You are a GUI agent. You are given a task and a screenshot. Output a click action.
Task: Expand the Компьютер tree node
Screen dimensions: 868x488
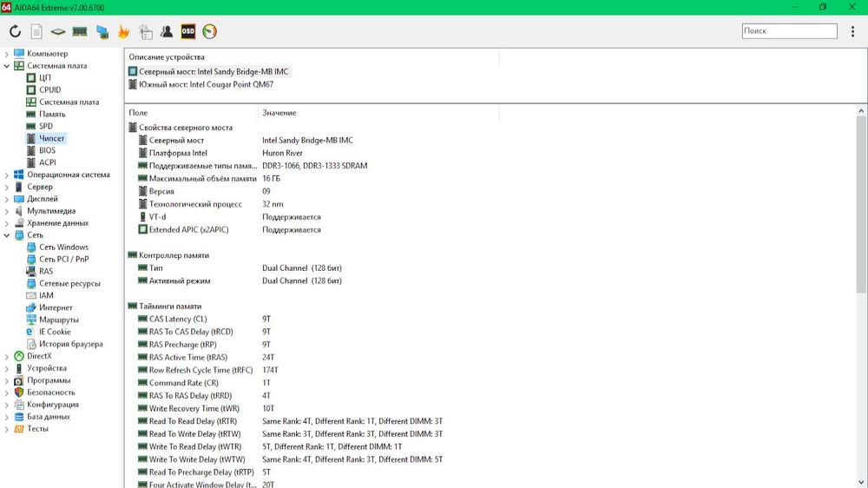coord(7,54)
